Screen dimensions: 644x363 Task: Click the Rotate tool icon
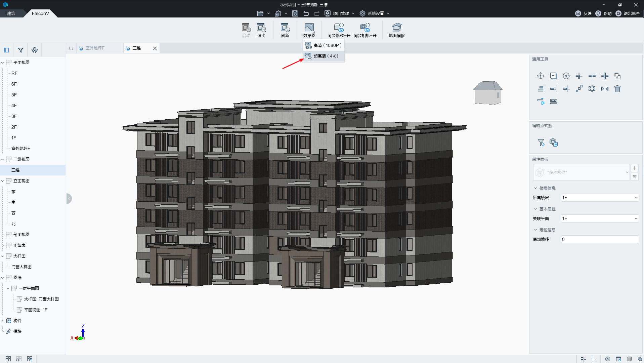pyautogui.click(x=566, y=76)
